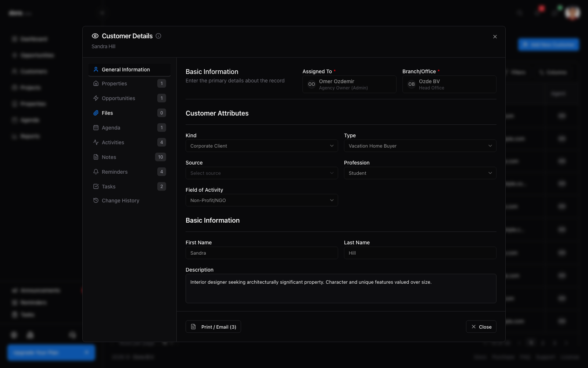Click the eye icon in dialog header
The width and height of the screenshot is (588, 368).
(95, 36)
